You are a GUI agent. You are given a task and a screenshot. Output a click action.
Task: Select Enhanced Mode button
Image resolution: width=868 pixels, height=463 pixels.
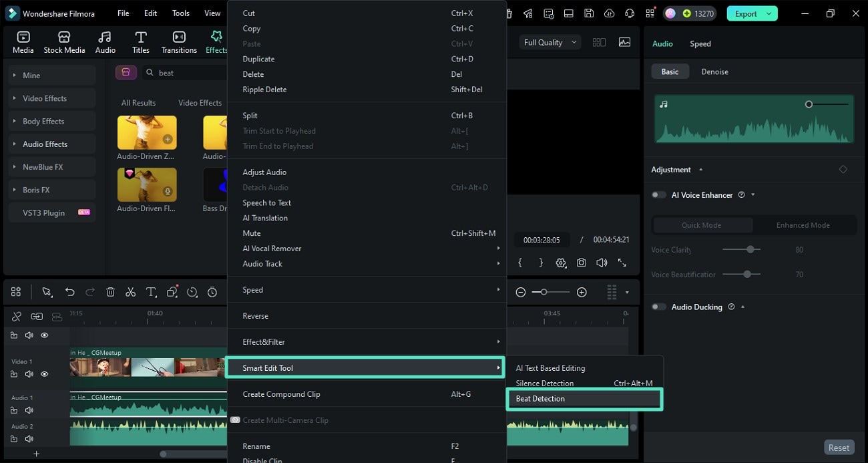tap(803, 225)
